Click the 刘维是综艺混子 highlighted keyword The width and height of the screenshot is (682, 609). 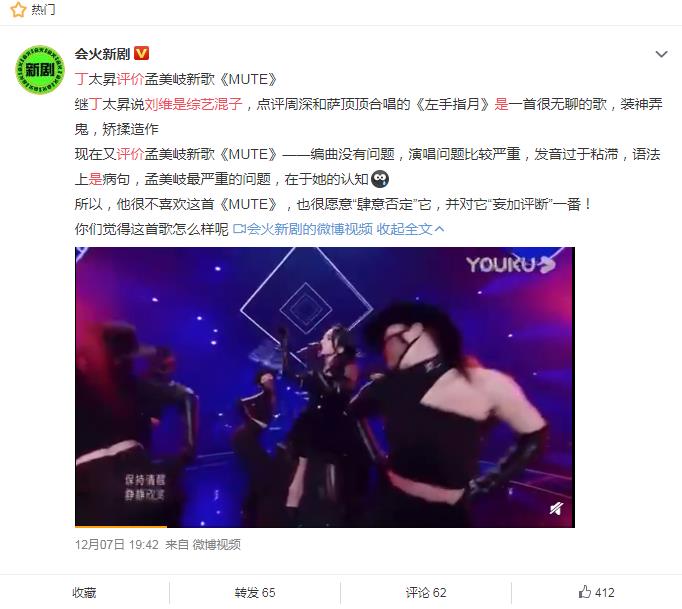(x=193, y=104)
